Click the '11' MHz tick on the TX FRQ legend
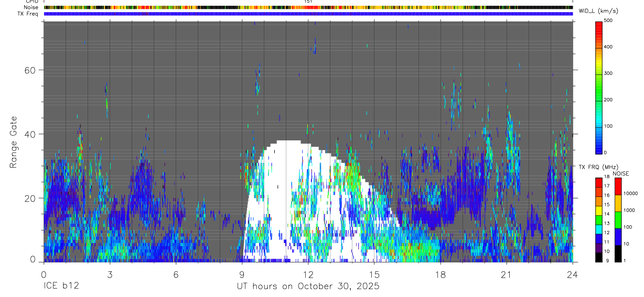 click(607, 242)
